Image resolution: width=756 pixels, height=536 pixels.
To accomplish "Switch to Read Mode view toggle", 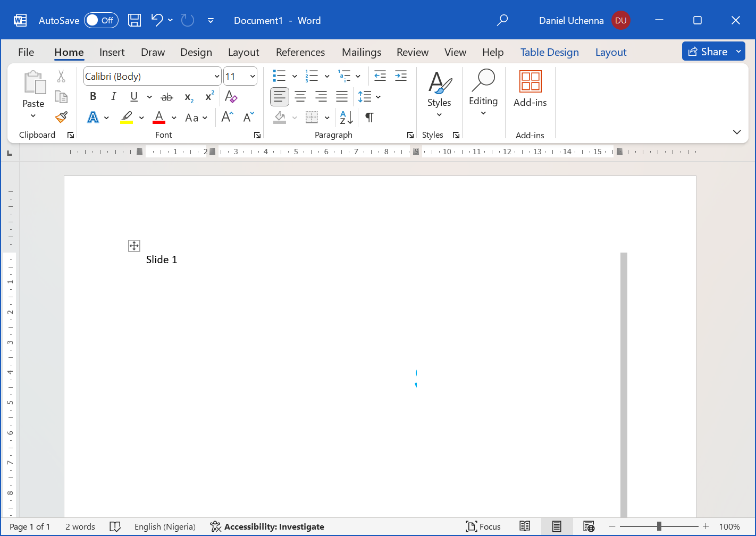I will coord(525,526).
